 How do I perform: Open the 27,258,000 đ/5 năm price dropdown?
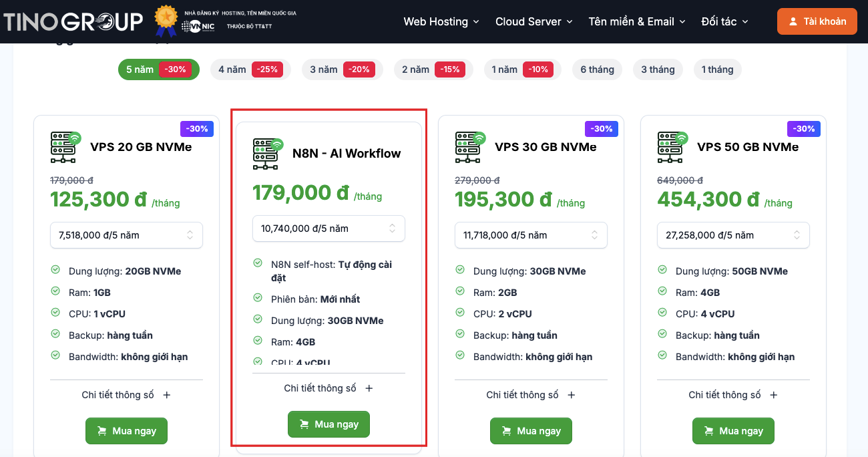[x=733, y=235]
